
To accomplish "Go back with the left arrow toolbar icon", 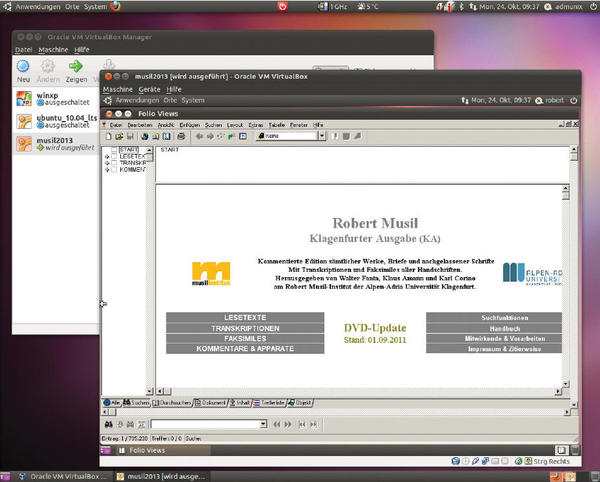I will pos(199,136).
